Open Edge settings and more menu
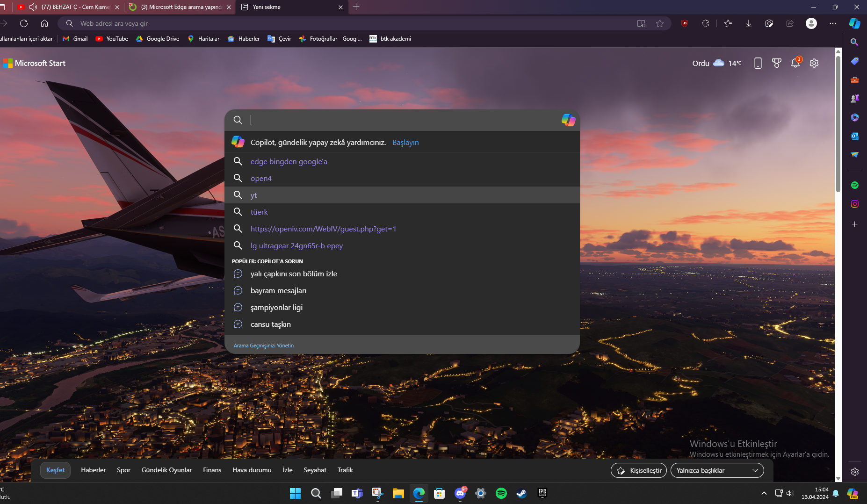The height and width of the screenshot is (504, 867). pyautogui.click(x=833, y=23)
